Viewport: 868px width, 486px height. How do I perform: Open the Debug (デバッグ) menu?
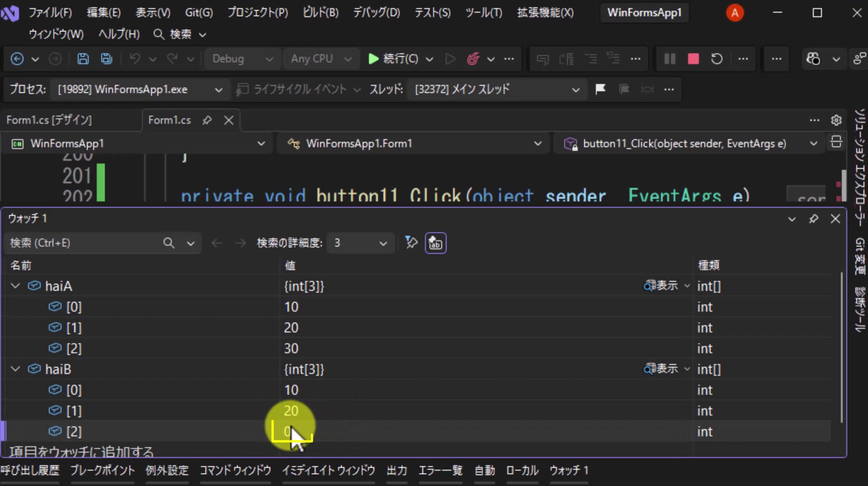point(376,13)
